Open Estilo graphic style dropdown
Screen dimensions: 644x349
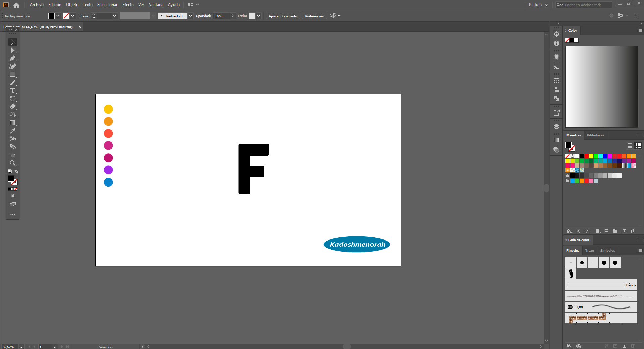[x=259, y=16]
